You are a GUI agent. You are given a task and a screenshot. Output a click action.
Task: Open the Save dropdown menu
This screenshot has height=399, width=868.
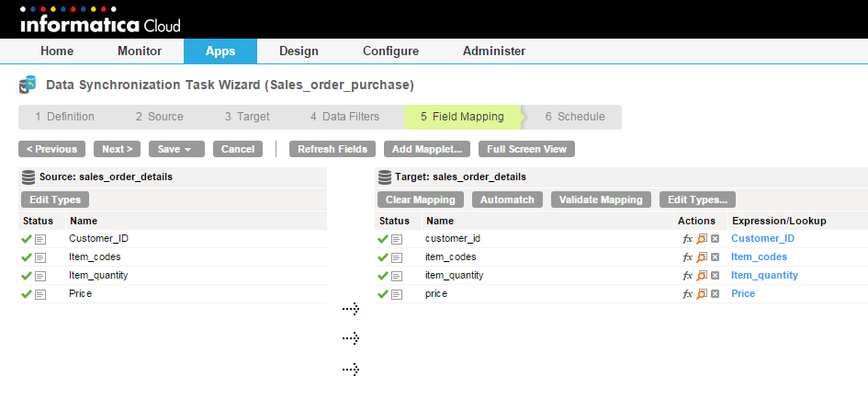[x=176, y=149]
